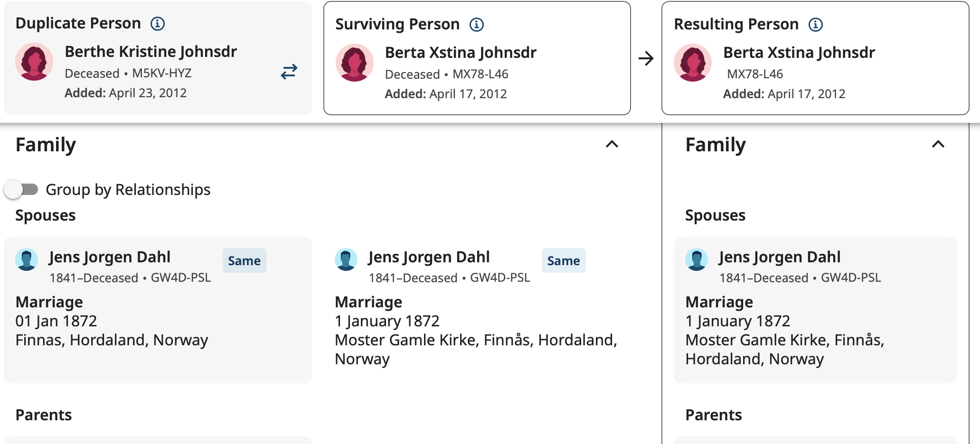Screen dimensions: 980x444
Task: Open Jens Jorgen Dahl in surviving column
Action: coord(428,257)
